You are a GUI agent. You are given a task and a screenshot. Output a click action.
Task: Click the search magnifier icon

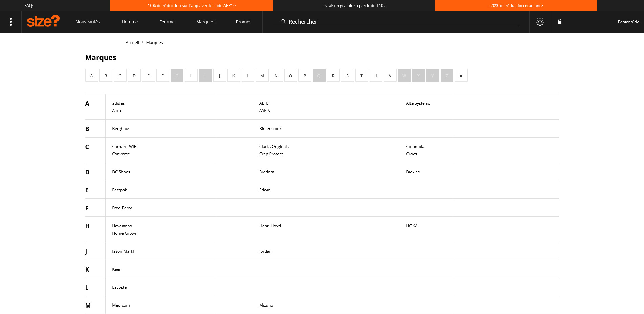pos(284,21)
